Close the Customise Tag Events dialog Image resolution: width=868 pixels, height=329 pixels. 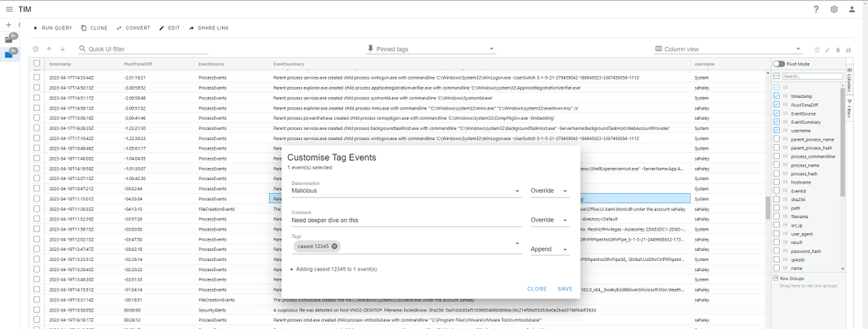point(537,289)
